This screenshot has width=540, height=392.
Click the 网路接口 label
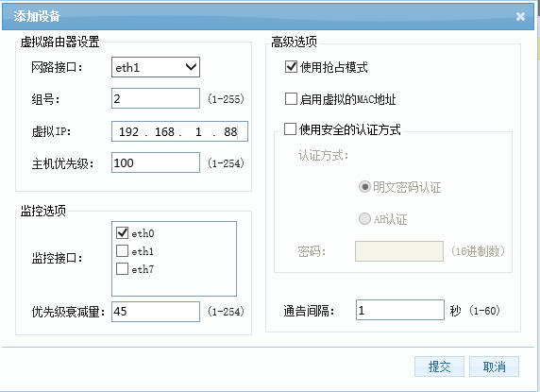[58, 67]
